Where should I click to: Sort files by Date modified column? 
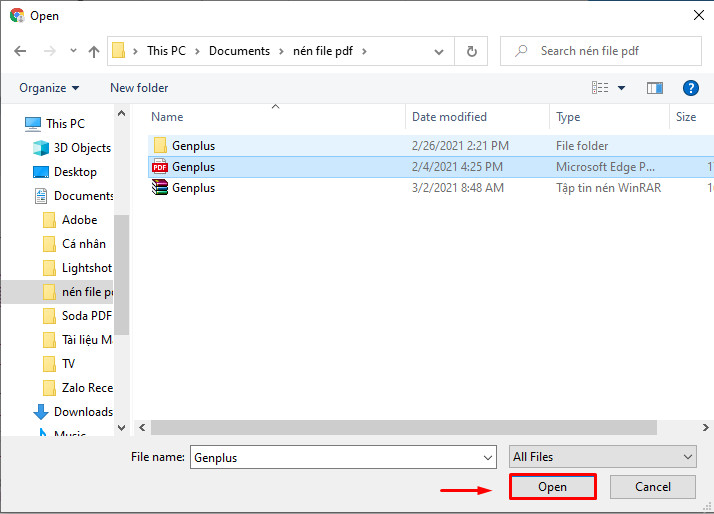[x=450, y=117]
